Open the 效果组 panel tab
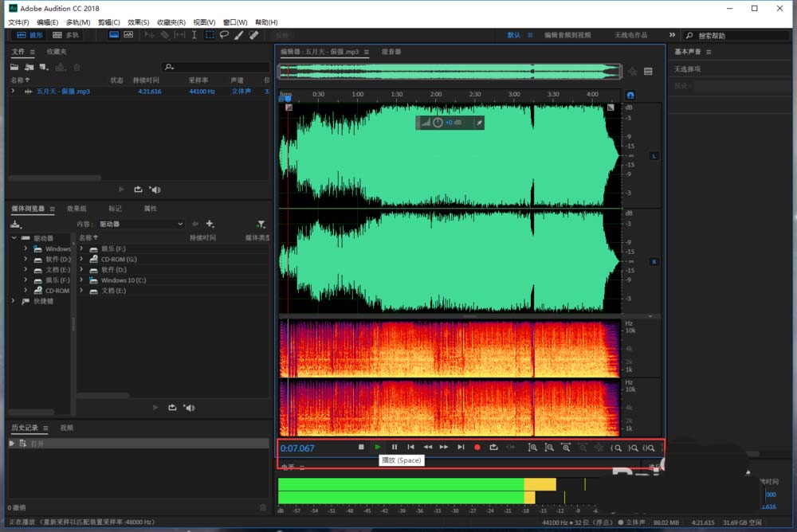The height and width of the screenshot is (532, 797). [77, 209]
